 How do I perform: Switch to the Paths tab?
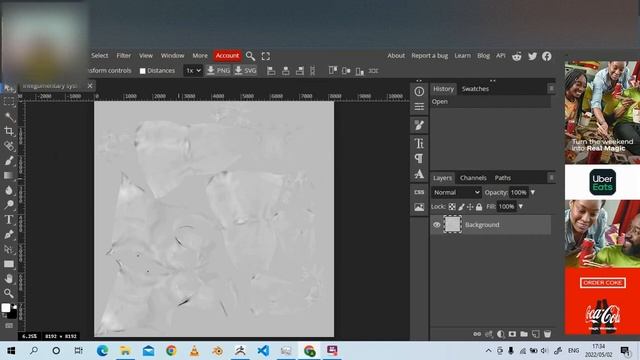pos(502,178)
